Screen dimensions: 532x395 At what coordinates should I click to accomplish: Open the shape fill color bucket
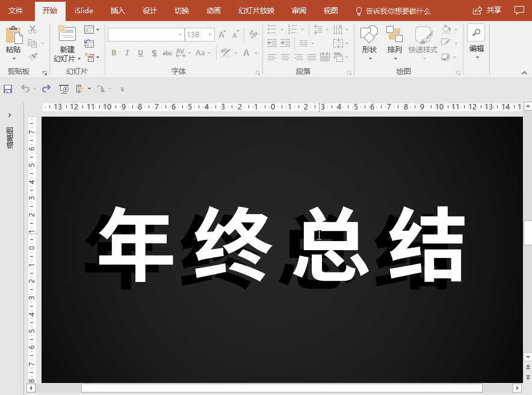click(x=446, y=28)
